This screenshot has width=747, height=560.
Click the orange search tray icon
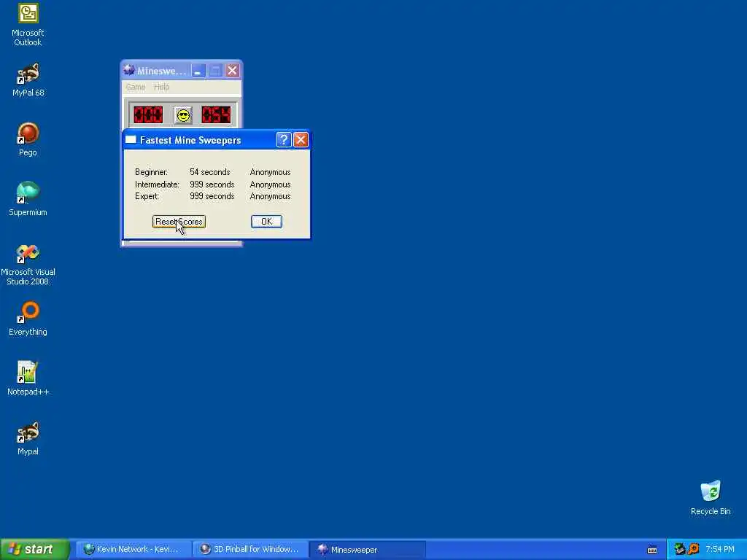point(694,549)
